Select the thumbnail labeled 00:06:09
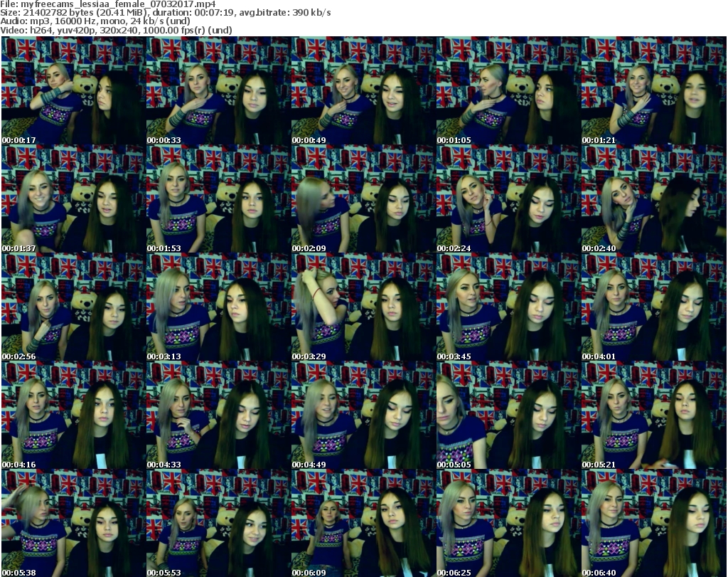728x577 pixels. pos(363,524)
